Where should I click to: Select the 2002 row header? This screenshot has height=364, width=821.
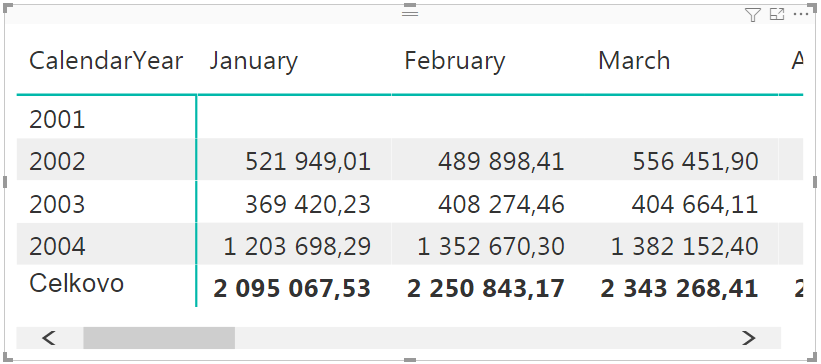[57, 161]
